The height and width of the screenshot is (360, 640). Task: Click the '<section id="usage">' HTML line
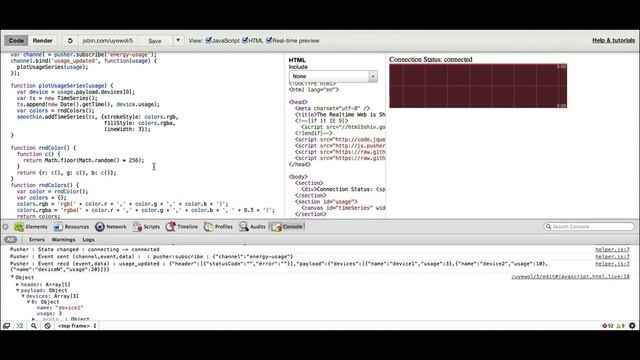point(326,202)
